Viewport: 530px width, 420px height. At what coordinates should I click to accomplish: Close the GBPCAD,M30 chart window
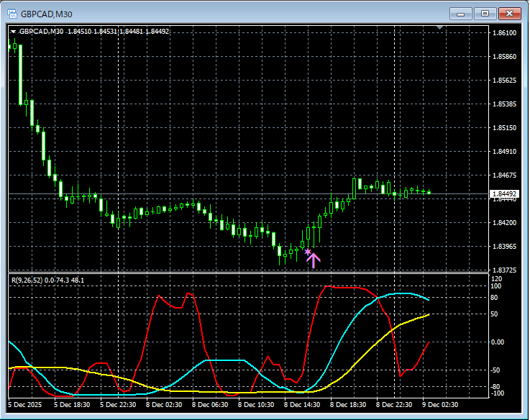pyautogui.click(x=509, y=13)
